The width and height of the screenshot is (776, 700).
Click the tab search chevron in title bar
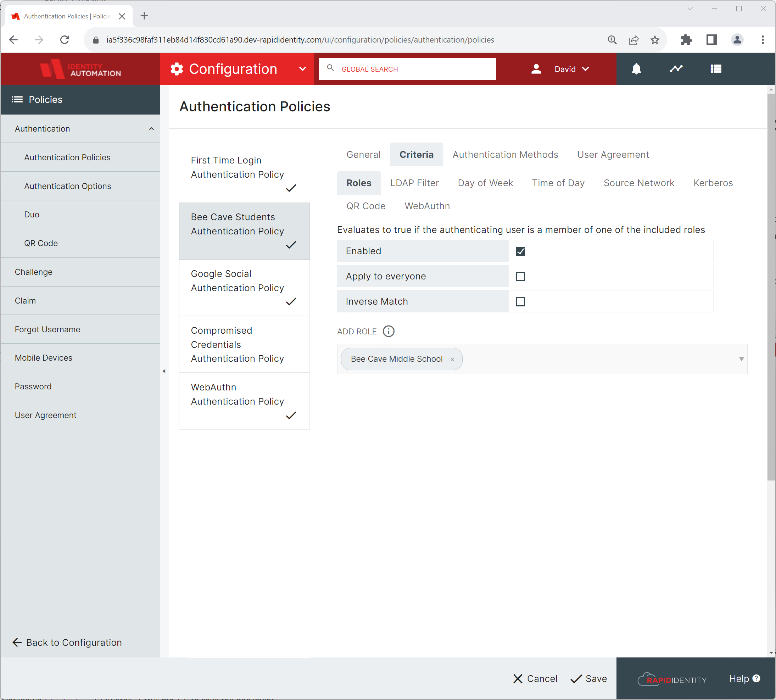coord(690,9)
